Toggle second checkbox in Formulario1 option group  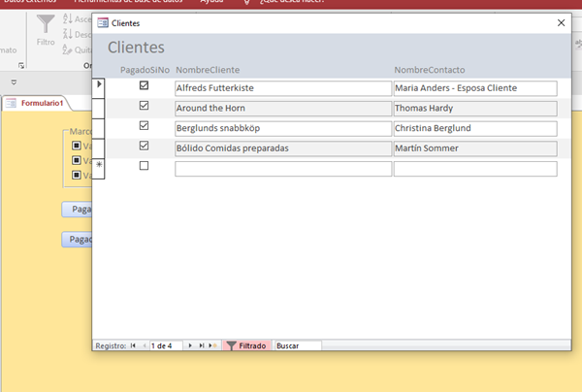(x=77, y=160)
